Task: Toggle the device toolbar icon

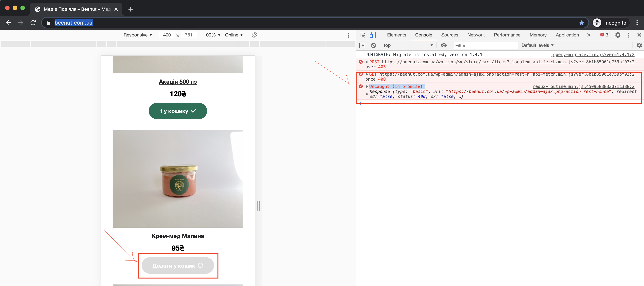Action: coord(373,35)
